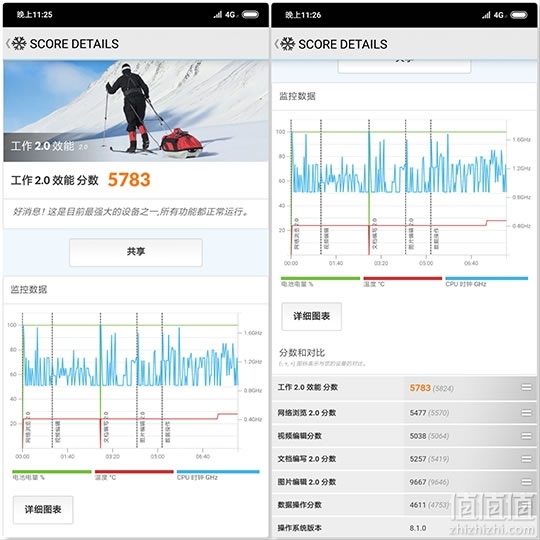Select the 操作系统版本 row
540x540 pixels.
coord(404,528)
